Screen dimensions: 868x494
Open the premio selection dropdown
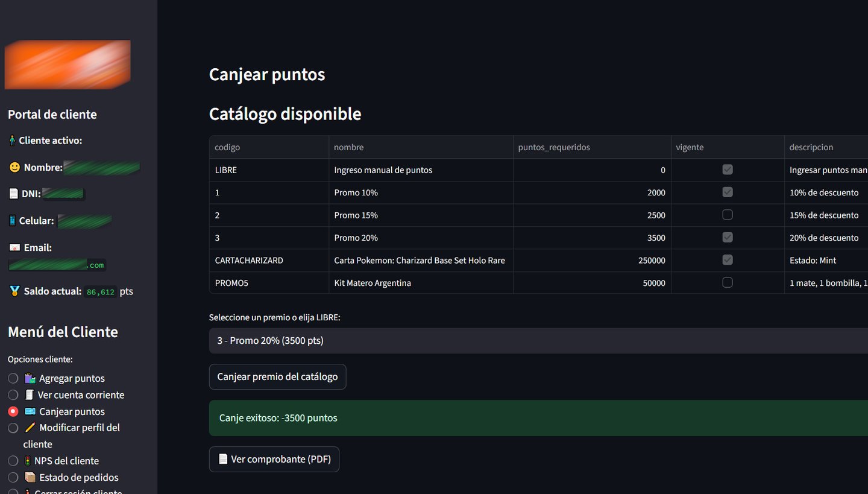(x=536, y=341)
